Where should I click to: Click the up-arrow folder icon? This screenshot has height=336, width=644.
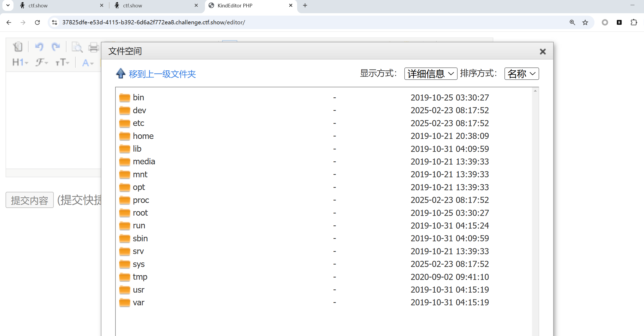pos(120,74)
